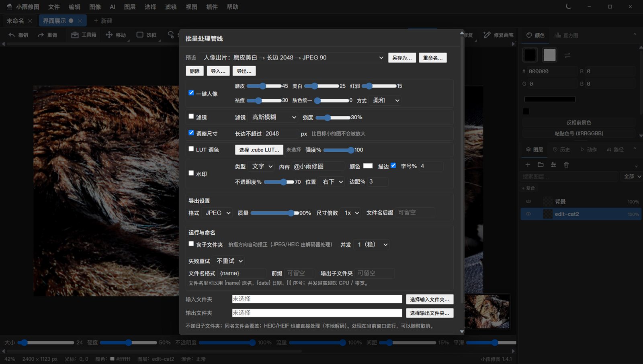Click the watermark 颜色 white swatch

tap(368, 166)
